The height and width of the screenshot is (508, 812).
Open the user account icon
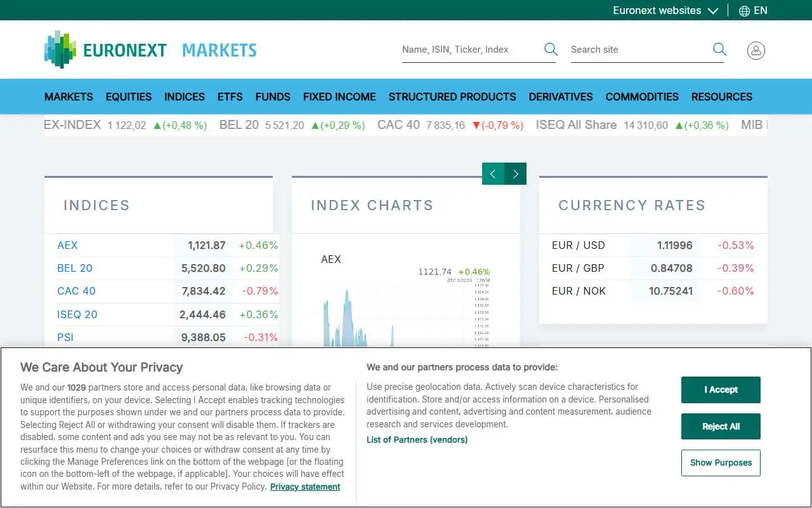click(x=756, y=50)
